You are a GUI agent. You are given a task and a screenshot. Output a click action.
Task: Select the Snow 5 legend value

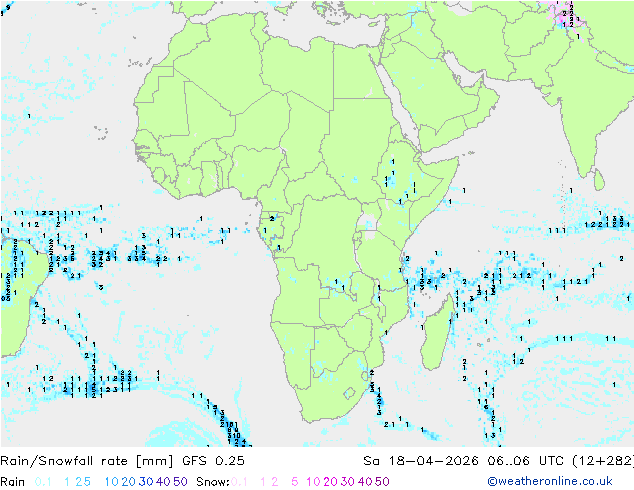295,482
